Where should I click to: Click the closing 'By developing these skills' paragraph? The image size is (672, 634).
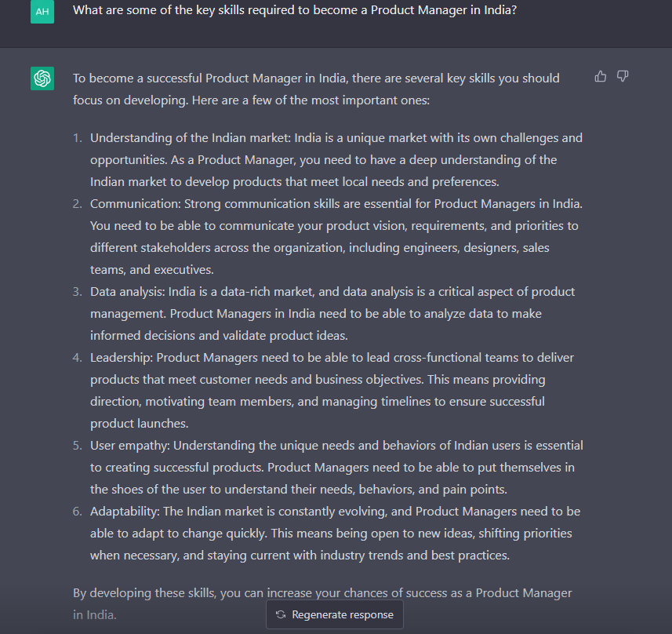(x=322, y=603)
